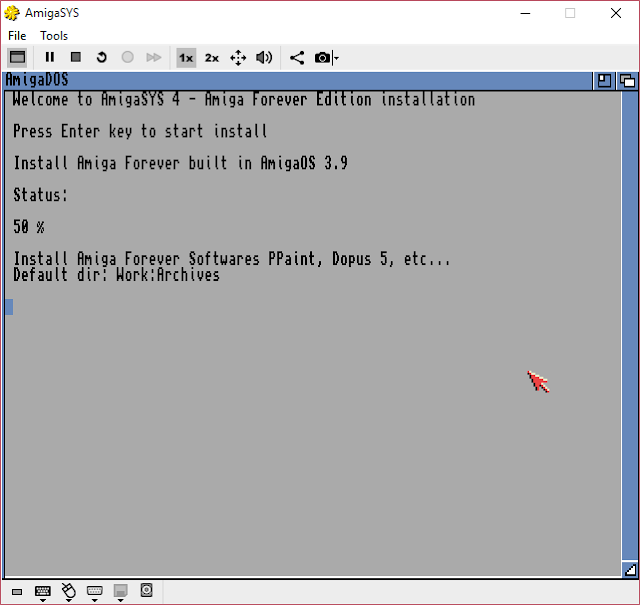Click the blue text cursor block
Image resolution: width=640 pixels, height=605 pixels.
click(9, 307)
